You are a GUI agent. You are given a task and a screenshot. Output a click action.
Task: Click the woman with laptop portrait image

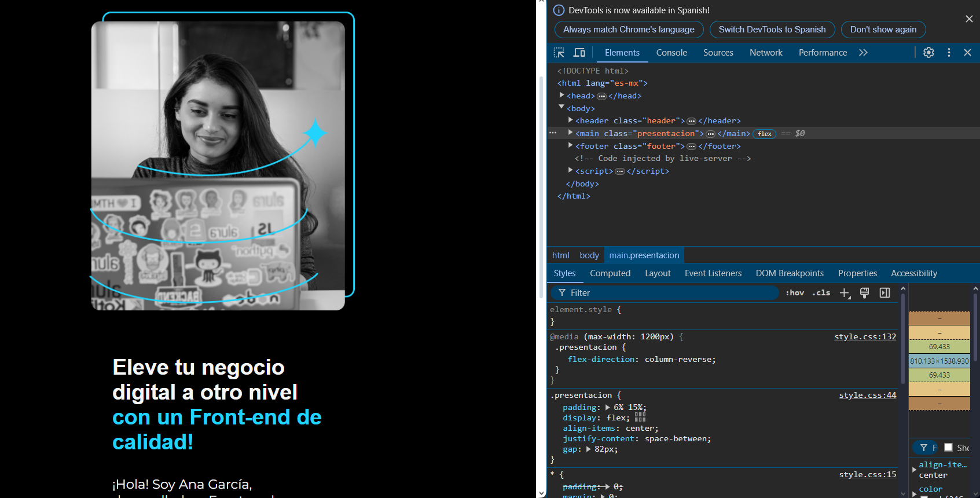(x=218, y=166)
